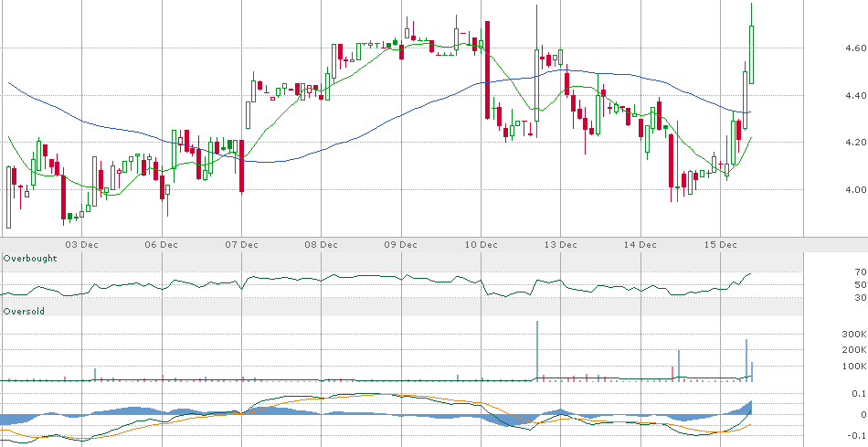Click the 08 Dec date label
The width and height of the screenshot is (868, 447).
321,244
